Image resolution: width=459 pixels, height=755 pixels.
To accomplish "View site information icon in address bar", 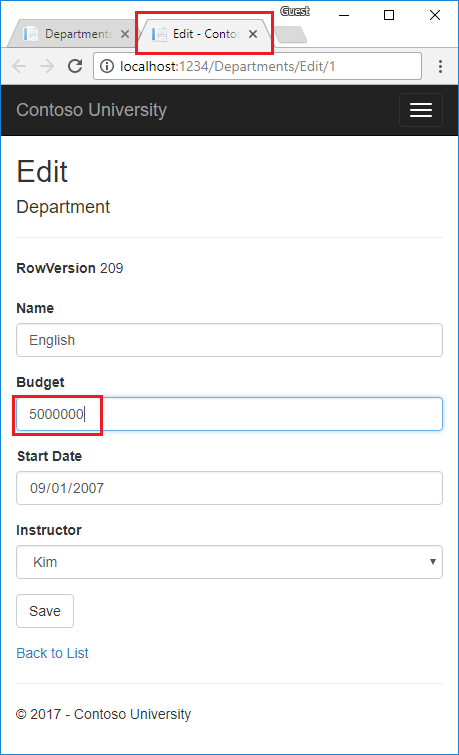I will click(106, 66).
